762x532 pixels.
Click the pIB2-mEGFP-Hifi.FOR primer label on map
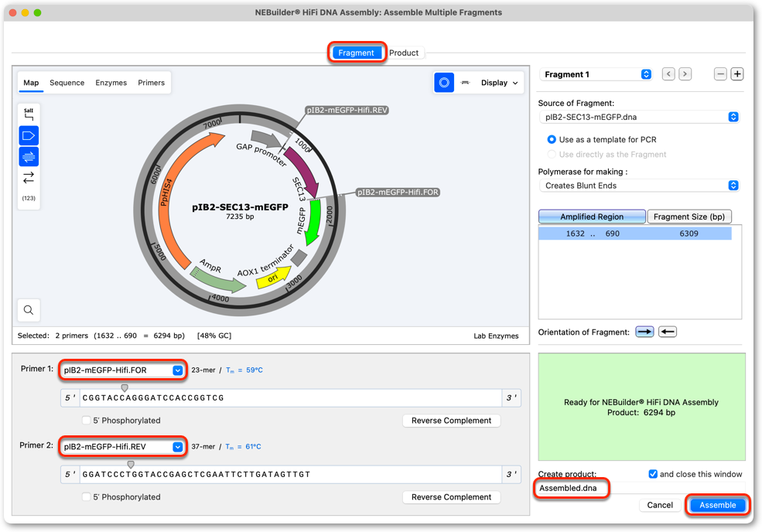click(x=398, y=193)
